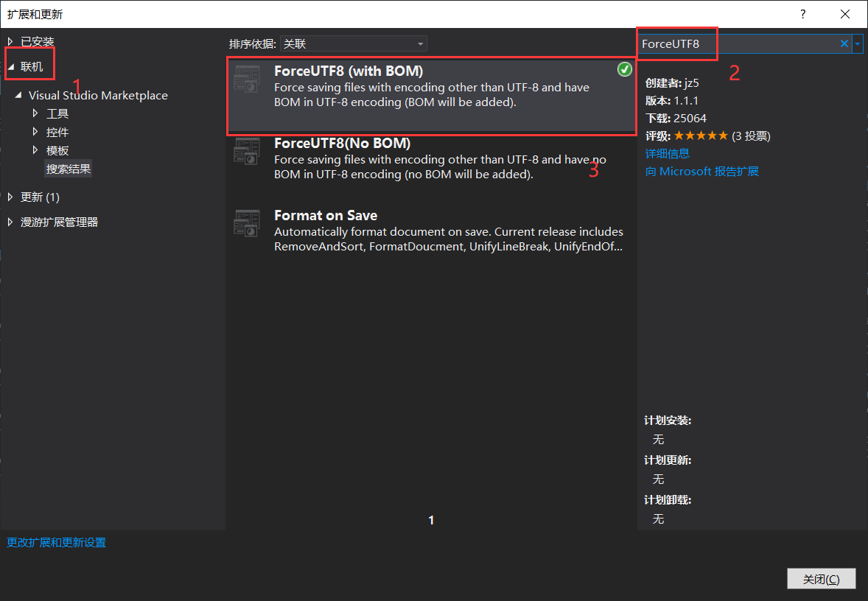
Task: Open the 详细信息 link
Action: point(667,153)
